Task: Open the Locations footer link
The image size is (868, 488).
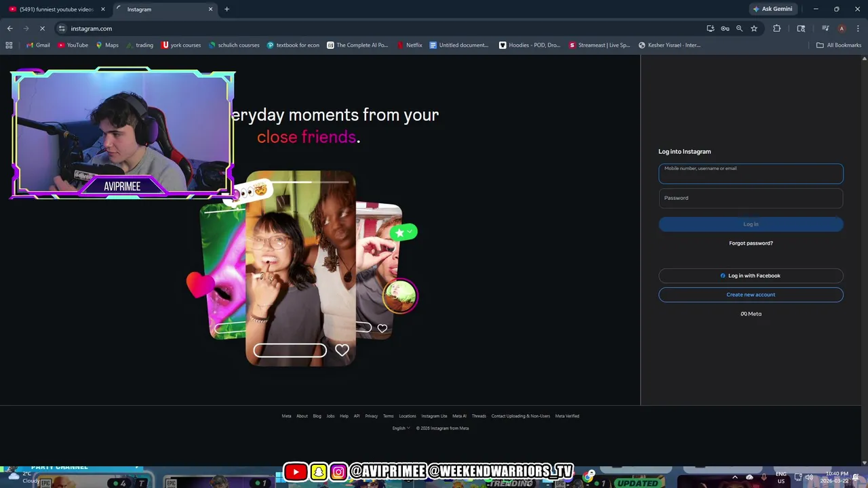Action: pyautogui.click(x=408, y=416)
